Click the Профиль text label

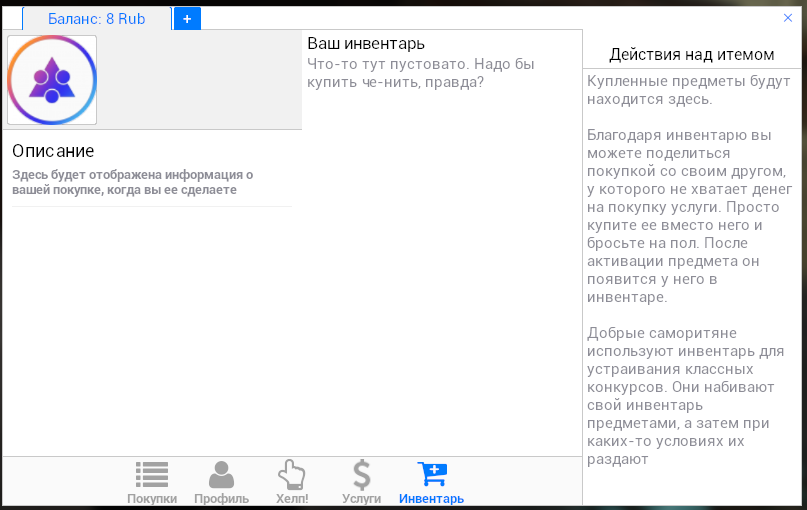(x=221, y=499)
